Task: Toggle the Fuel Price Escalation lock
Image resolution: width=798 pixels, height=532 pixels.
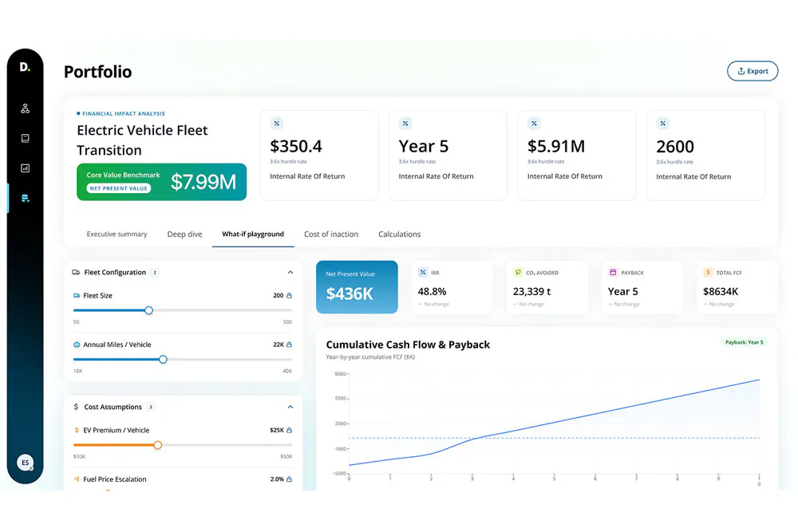Action: tap(289, 479)
